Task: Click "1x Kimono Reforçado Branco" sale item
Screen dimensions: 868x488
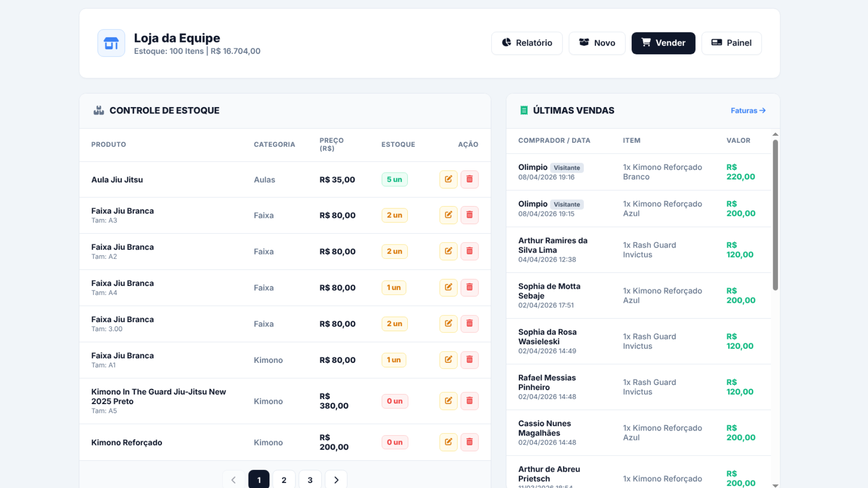Action: click(x=662, y=172)
